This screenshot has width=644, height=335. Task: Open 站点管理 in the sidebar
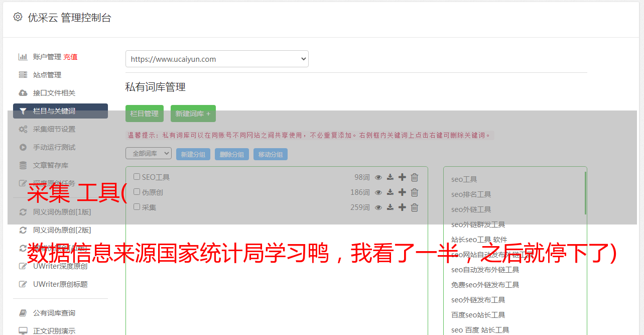pos(47,75)
